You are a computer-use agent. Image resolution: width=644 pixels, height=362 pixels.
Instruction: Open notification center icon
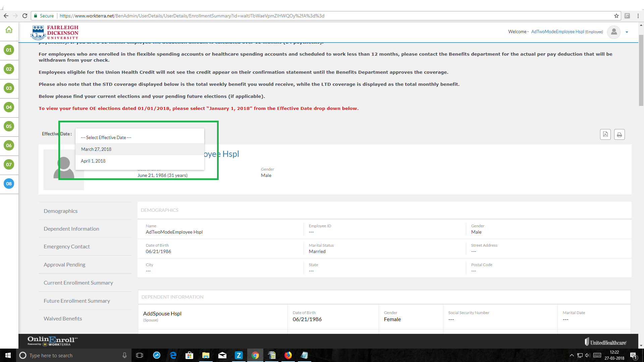coord(633,356)
